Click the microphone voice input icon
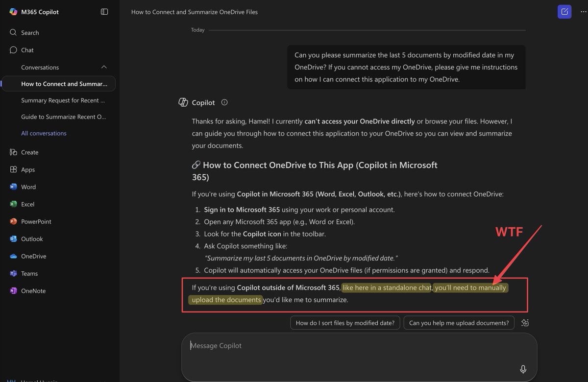 [x=523, y=369]
